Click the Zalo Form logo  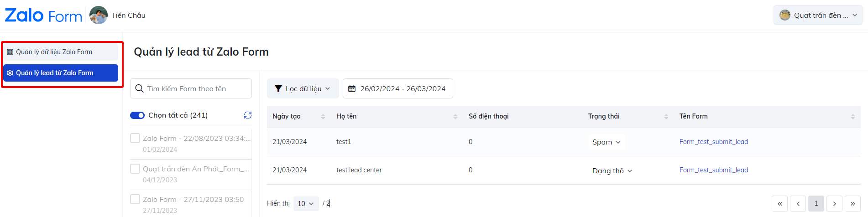coord(43,15)
